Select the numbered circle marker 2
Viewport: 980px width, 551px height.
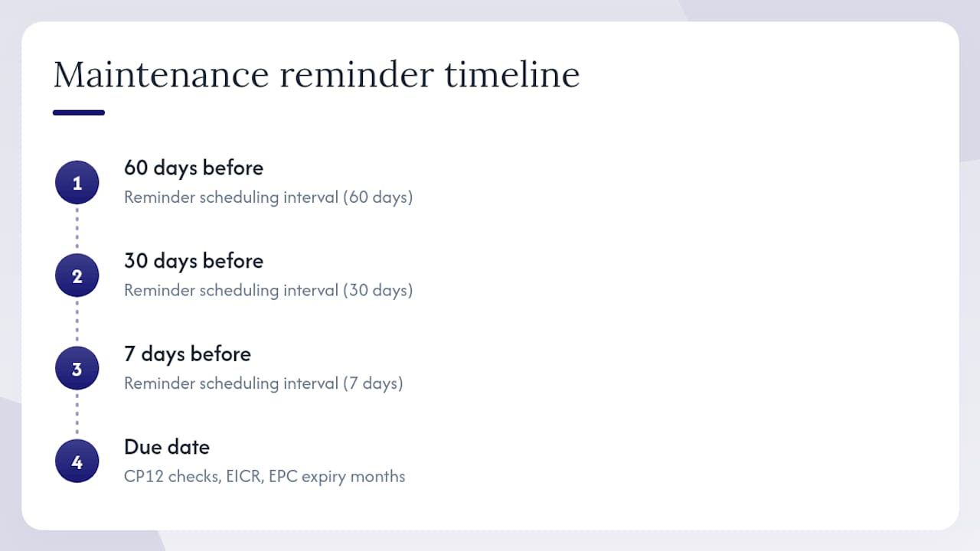coord(77,275)
